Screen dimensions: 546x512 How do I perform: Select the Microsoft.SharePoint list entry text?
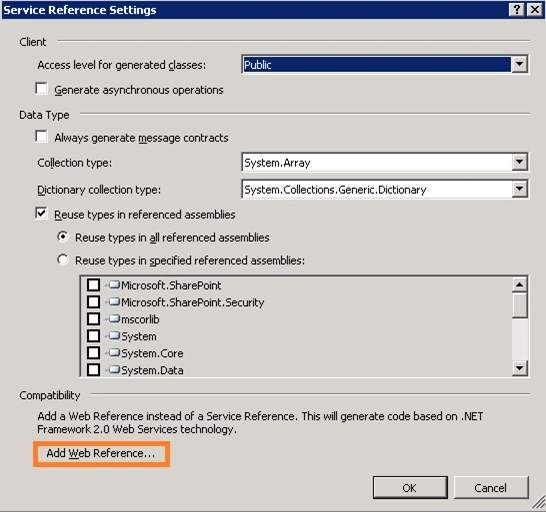point(171,286)
